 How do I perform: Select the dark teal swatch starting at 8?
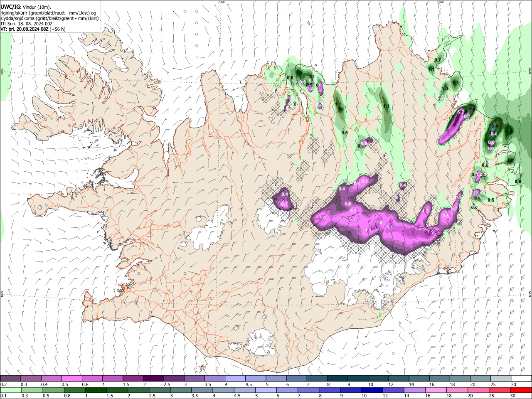pos(337,379)
